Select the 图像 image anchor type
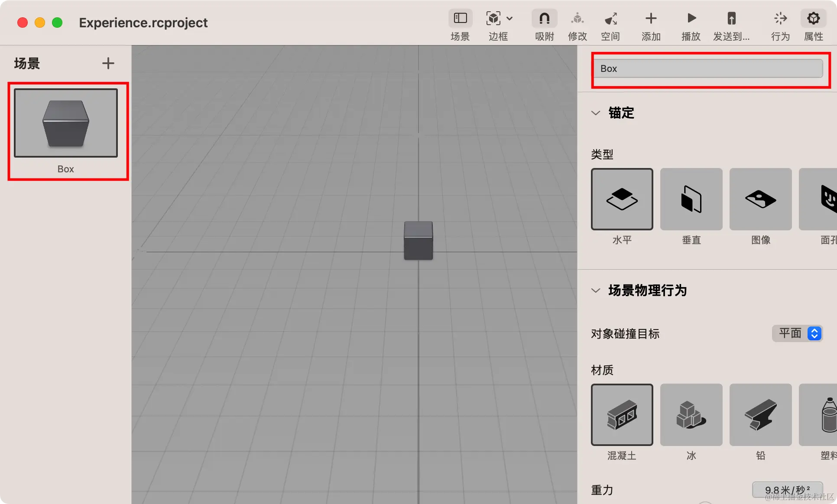 [760, 199]
